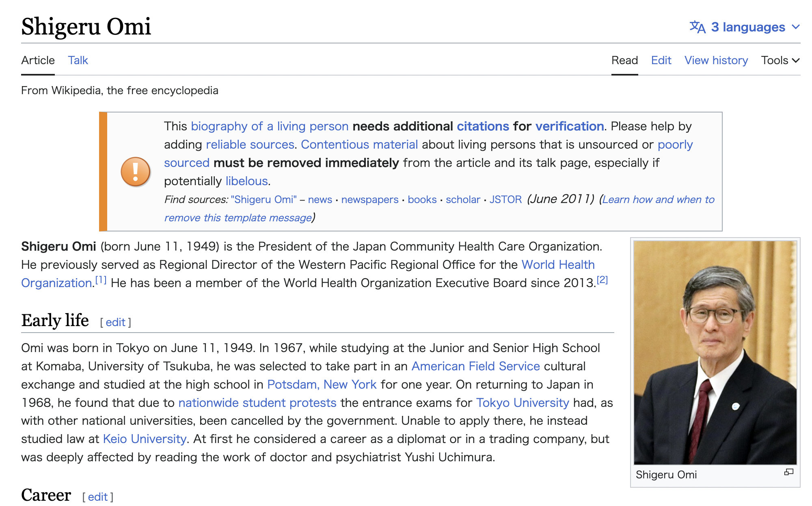Click the 'JSTOR' source search link

(505, 199)
